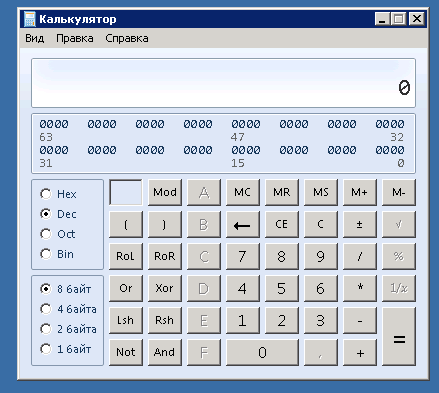Click the RoL rotate left button
This screenshot has width=439, height=393.
126,256
